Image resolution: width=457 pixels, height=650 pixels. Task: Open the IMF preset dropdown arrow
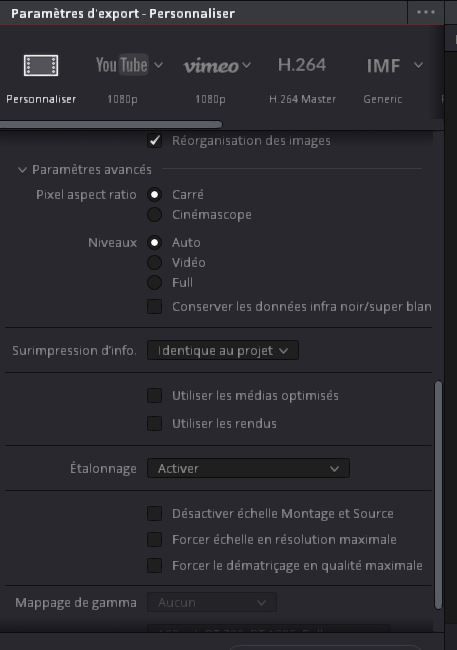[x=418, y=65]
